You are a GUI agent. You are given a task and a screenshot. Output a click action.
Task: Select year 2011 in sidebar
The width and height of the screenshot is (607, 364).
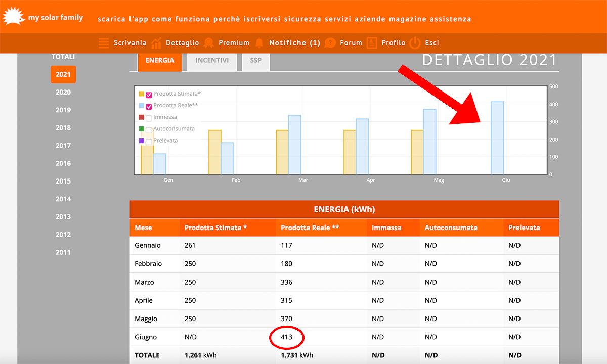(x=63, y=252)
